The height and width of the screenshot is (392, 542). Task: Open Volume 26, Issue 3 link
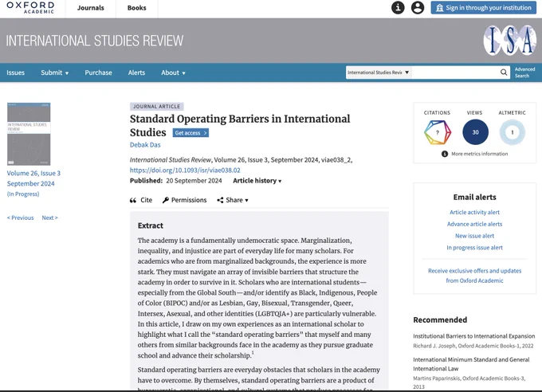coord(33,173)
